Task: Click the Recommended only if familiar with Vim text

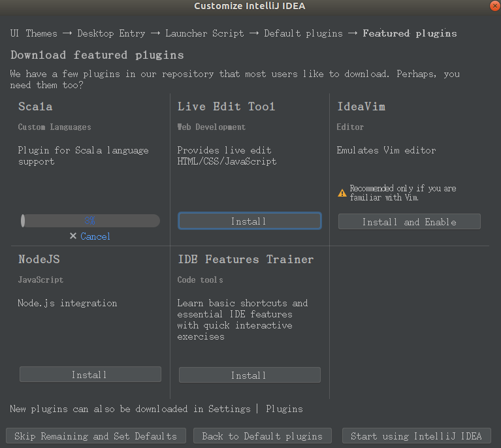Action: [x=403, y=193]
